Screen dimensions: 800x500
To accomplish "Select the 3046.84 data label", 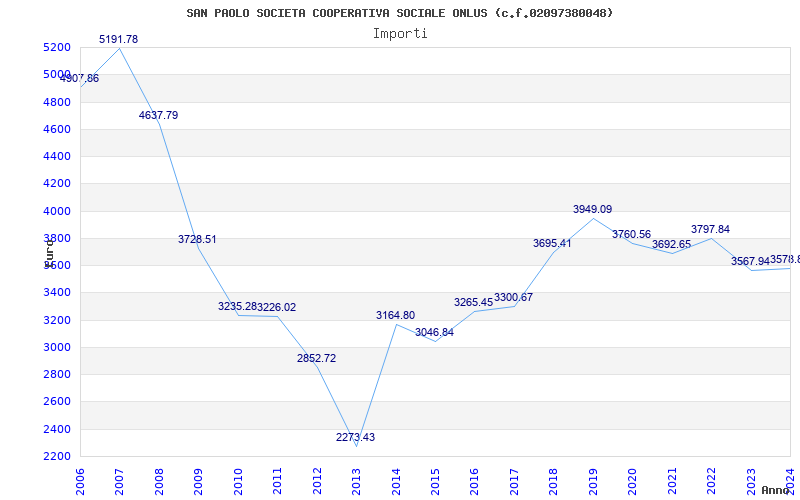I will click(x=435, y=332).
